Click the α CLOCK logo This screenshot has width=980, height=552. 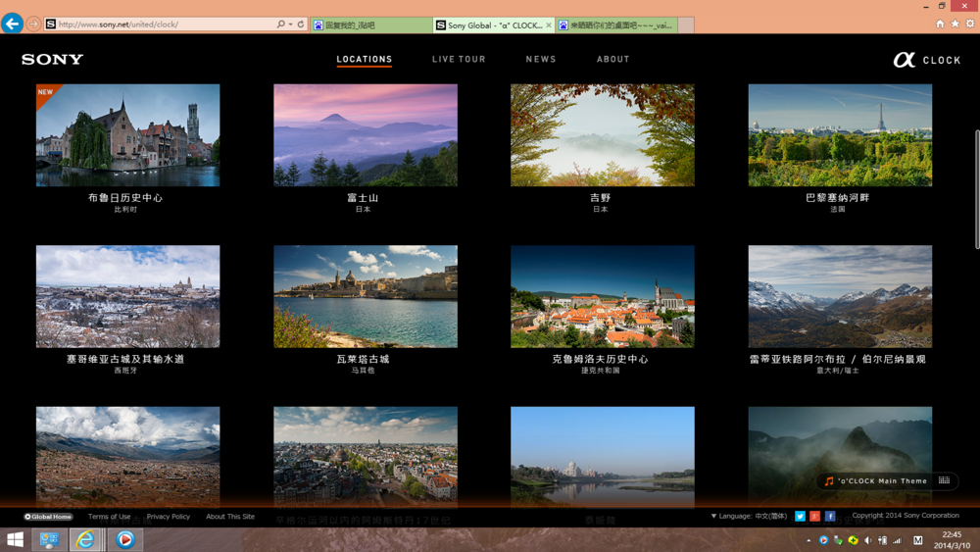[926, 60]
